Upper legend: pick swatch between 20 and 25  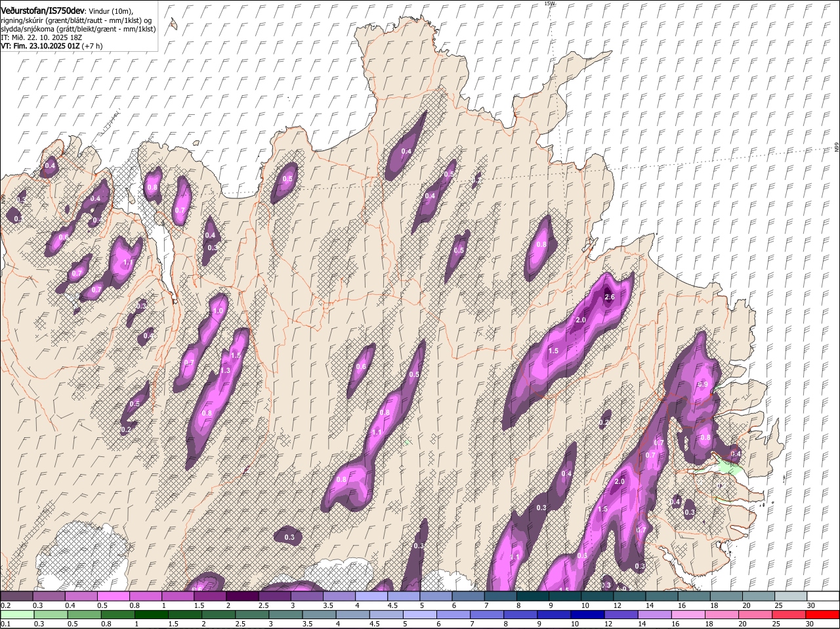click(759, 596)
